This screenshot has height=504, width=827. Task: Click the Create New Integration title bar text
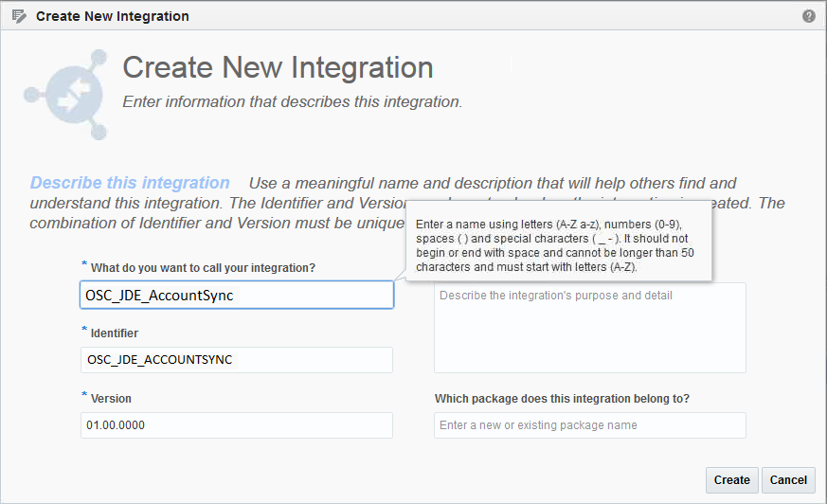(113, 16)
